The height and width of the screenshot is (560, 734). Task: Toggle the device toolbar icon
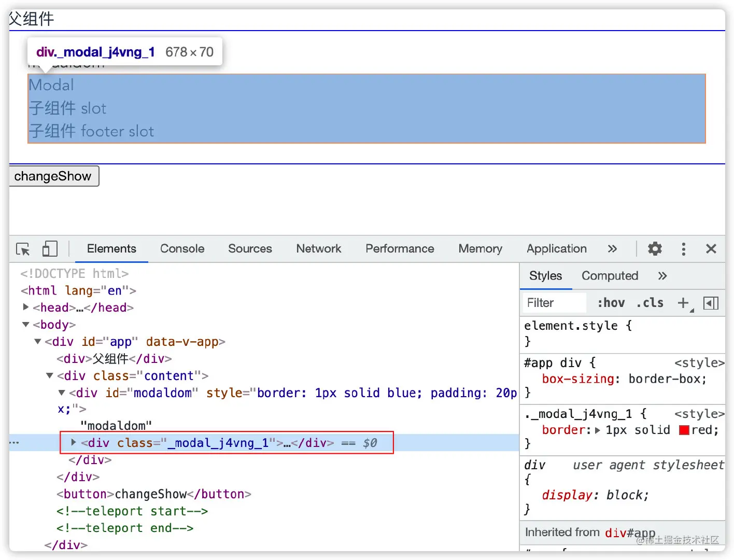(x=50, y=249)
